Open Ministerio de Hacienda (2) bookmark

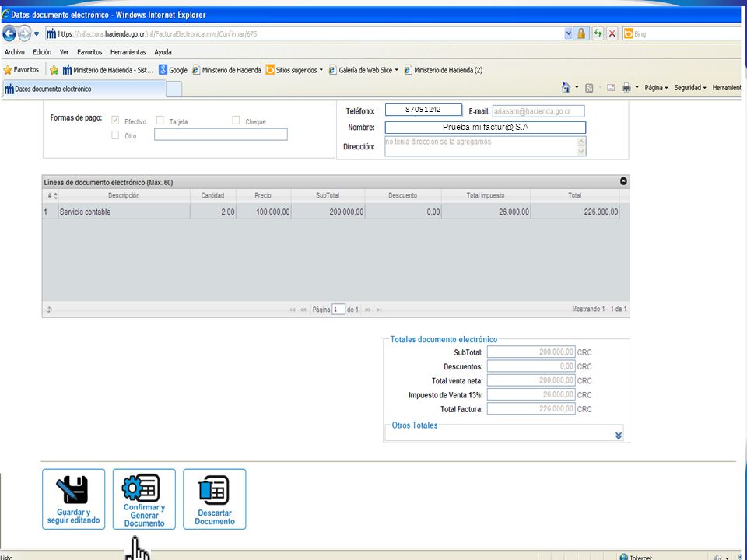pos(443,70)
